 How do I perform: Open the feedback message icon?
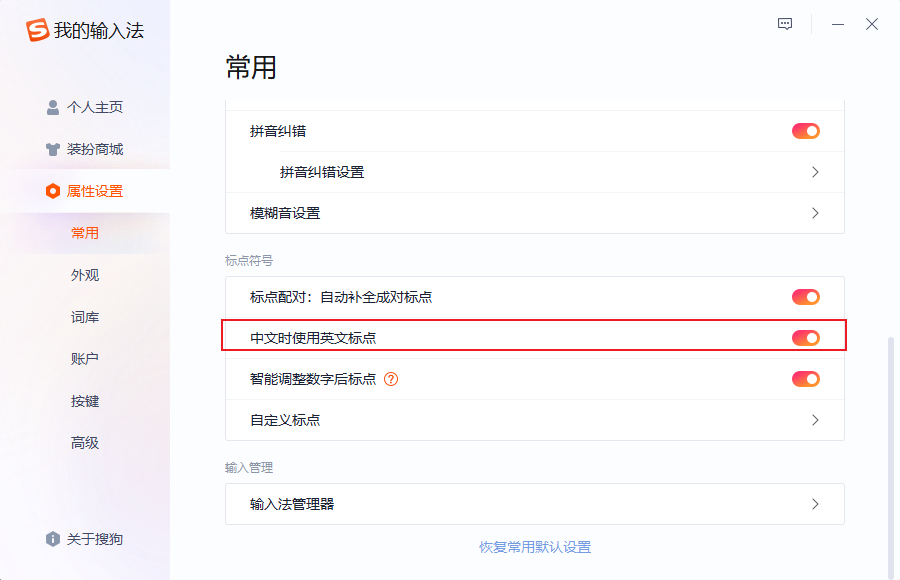[x=785, y=24]
